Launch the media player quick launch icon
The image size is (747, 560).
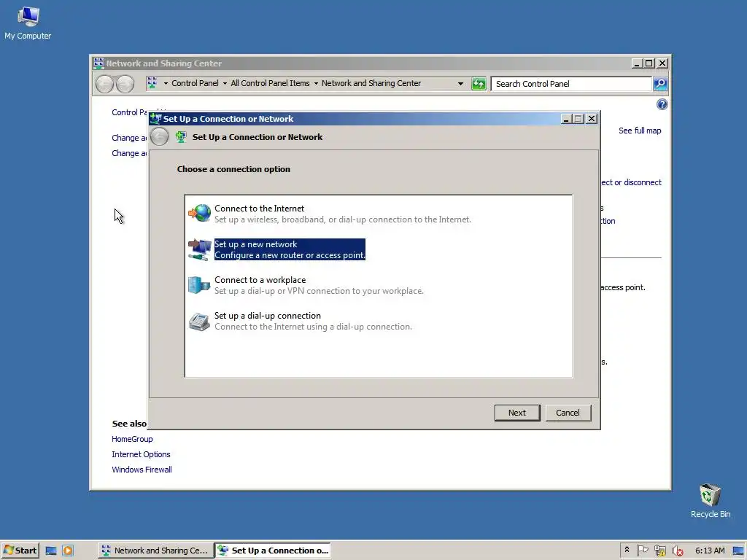tap(68, 551)
